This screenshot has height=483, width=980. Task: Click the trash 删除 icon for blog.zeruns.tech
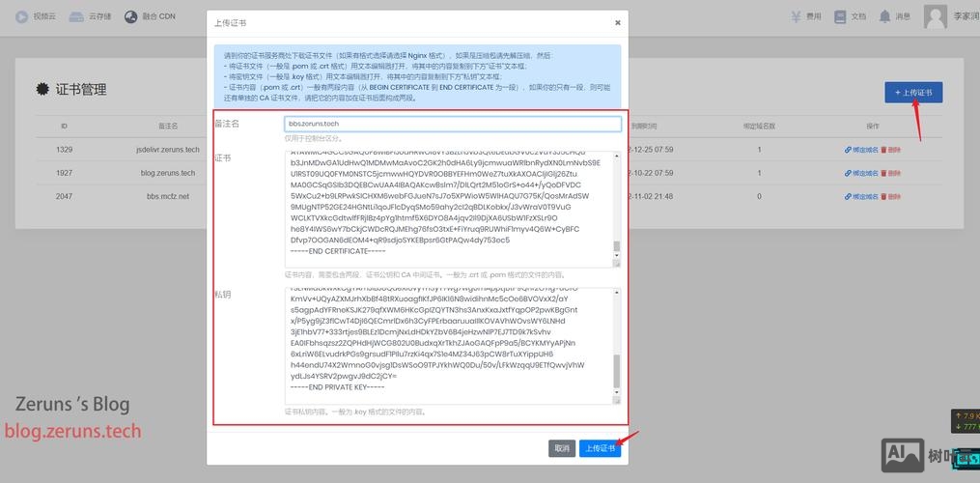(883, 173)
